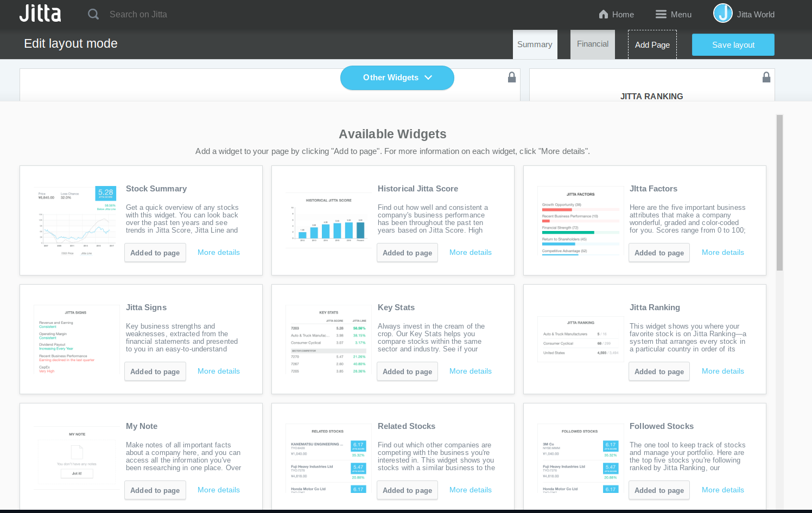Focus the Search on Jitta field
812x513 pixels.
(138, 14)
